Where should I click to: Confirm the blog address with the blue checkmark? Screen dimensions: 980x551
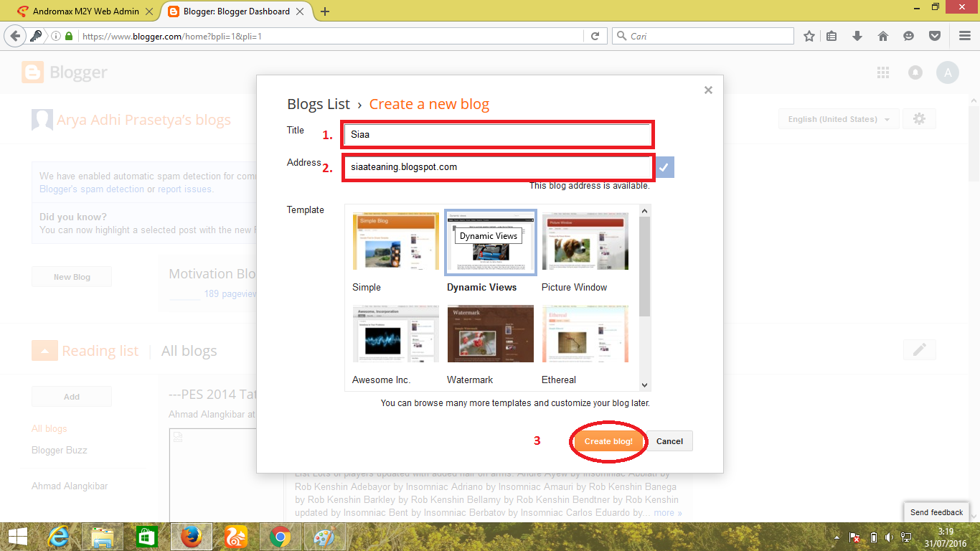coord(664,166)
